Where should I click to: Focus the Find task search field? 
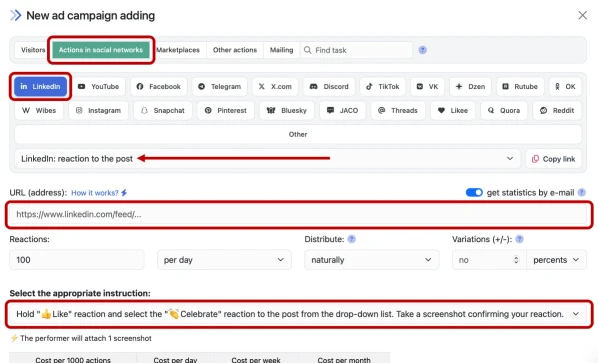coord(356,50)
